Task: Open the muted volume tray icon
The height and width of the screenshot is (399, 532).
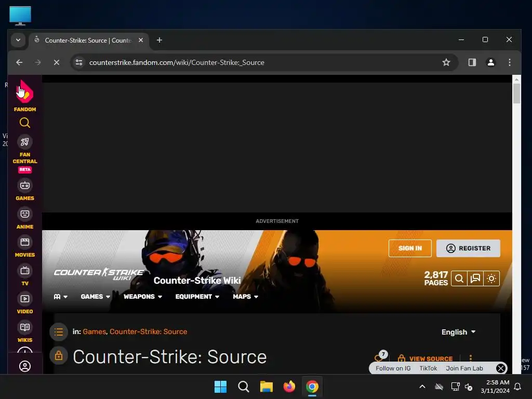Action: (469, 387)
